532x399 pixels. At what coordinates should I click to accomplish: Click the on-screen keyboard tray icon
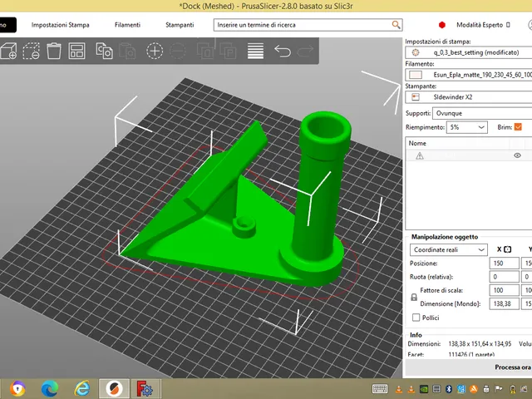click(380, 389)
